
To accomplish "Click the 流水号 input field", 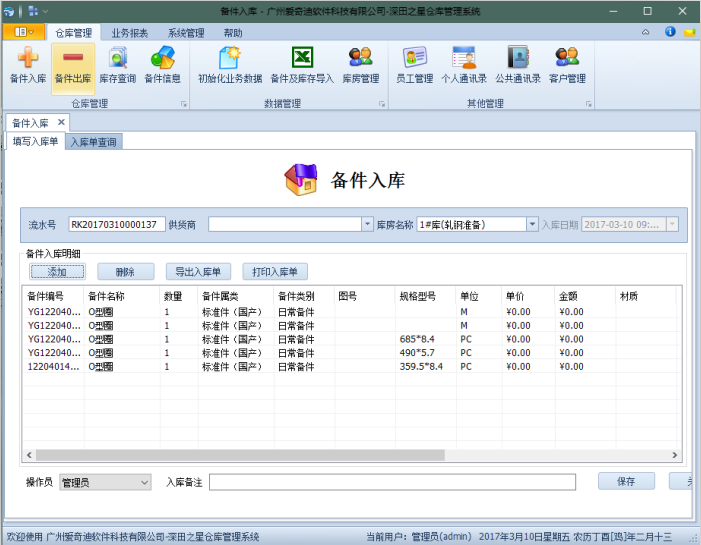I will [117, 224].
